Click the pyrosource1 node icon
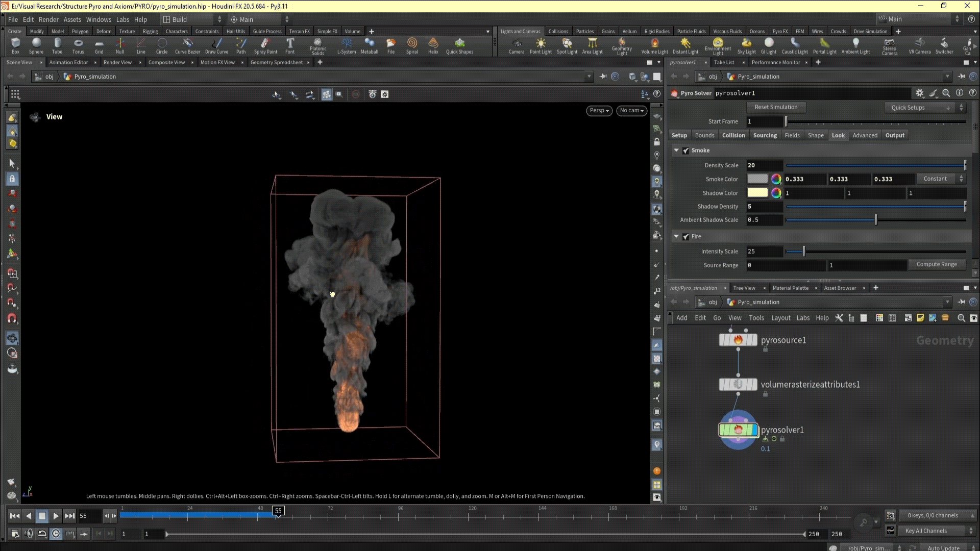 [x=738, y=340]
